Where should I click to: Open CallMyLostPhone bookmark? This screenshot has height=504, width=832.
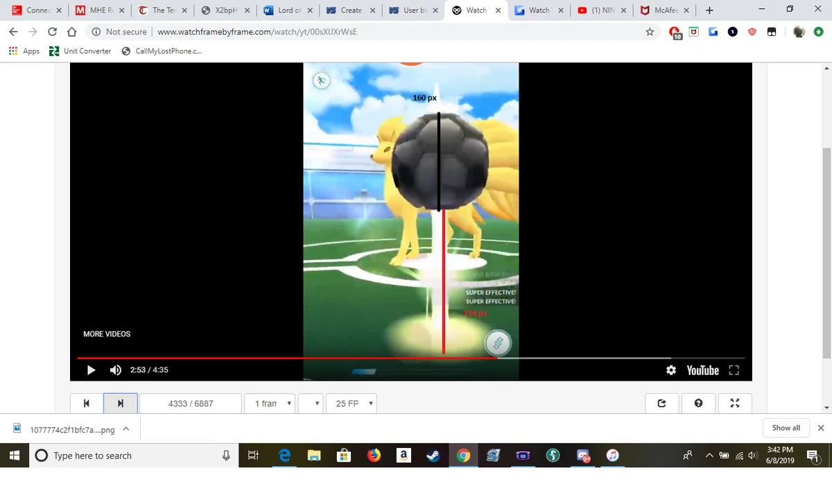click(161, 51)
